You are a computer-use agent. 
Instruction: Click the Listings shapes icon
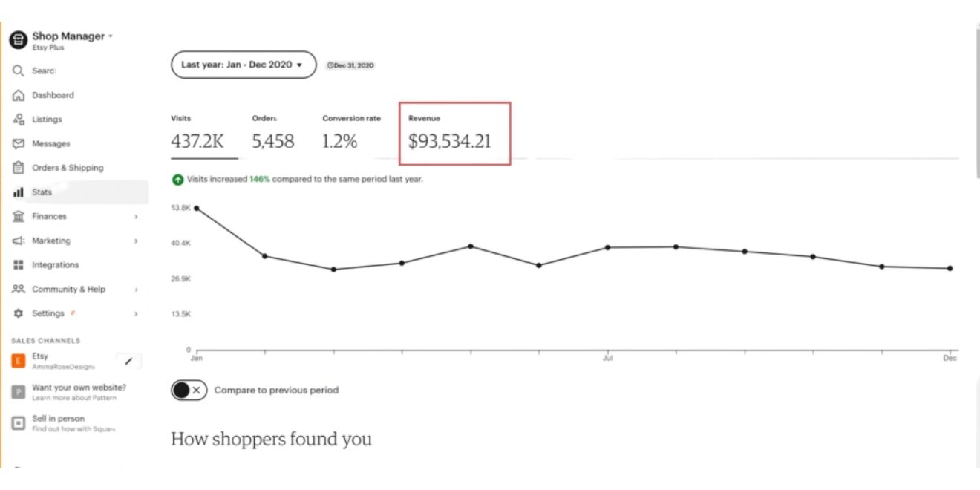pos(19,120)
